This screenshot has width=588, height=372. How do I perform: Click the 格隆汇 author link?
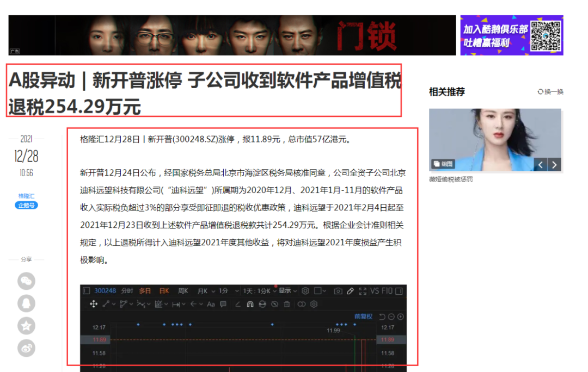26,196
